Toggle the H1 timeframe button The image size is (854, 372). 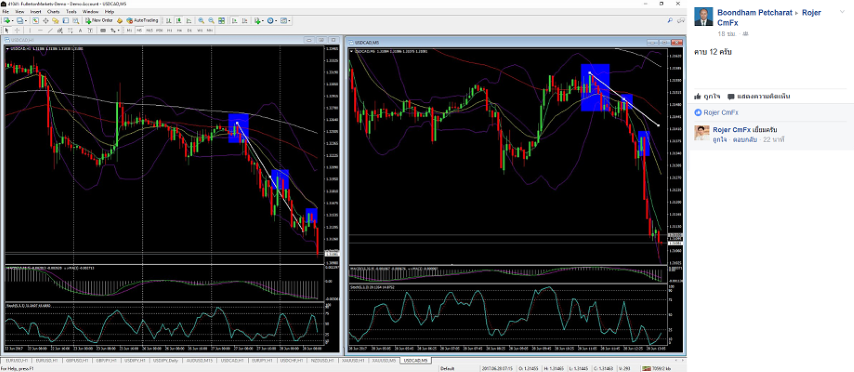click(x=169, y=31)
